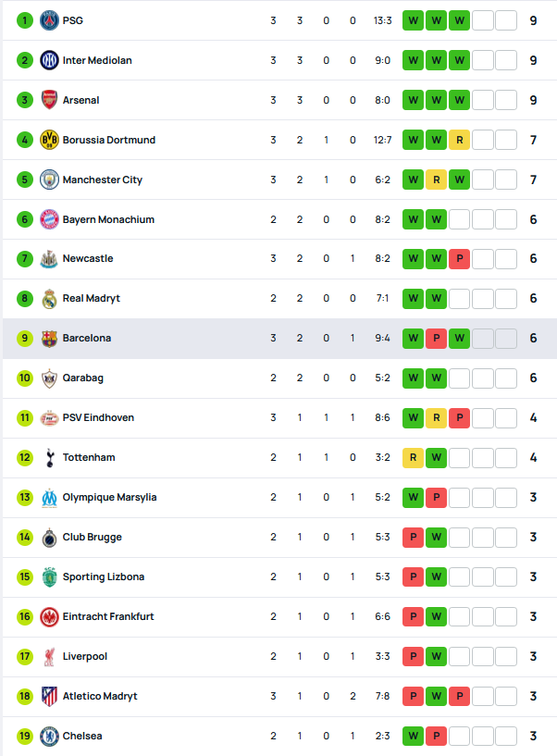Click the Tottenham cockerel logo
The height and width of the screenshot is (756, 557).
point(49,457)
